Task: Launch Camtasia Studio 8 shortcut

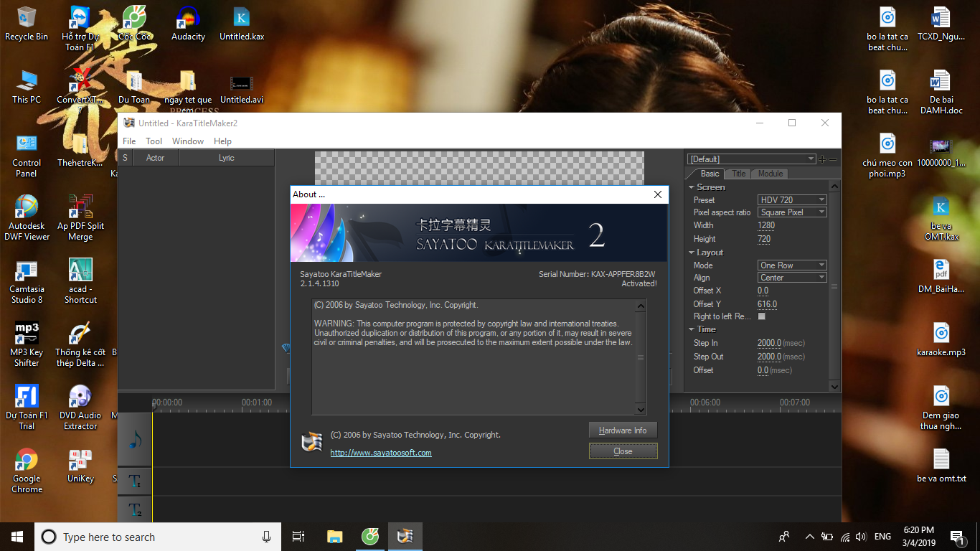Action: pyautogui.click(x=27, y=281)
